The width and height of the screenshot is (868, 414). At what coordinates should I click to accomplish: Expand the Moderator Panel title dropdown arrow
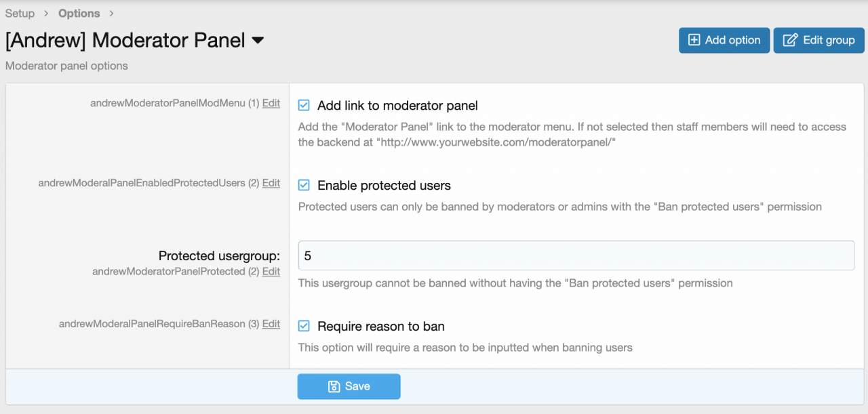coord(258,41)
